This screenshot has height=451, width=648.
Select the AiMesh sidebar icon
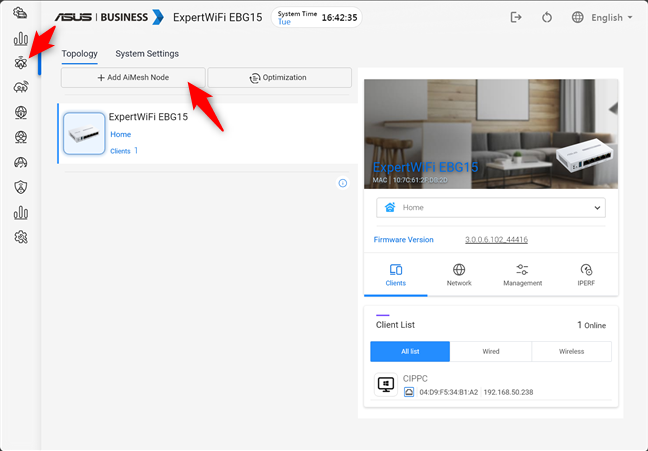tap(21, 63)
